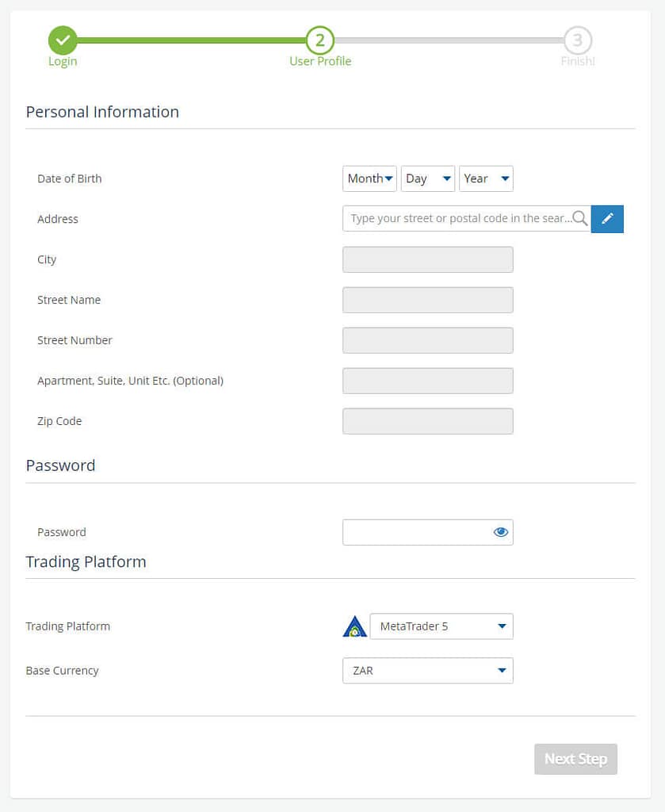The width and height of the screenshot is (665, 812).
Task: Focus the Street Name field
Action: point(428,300)
